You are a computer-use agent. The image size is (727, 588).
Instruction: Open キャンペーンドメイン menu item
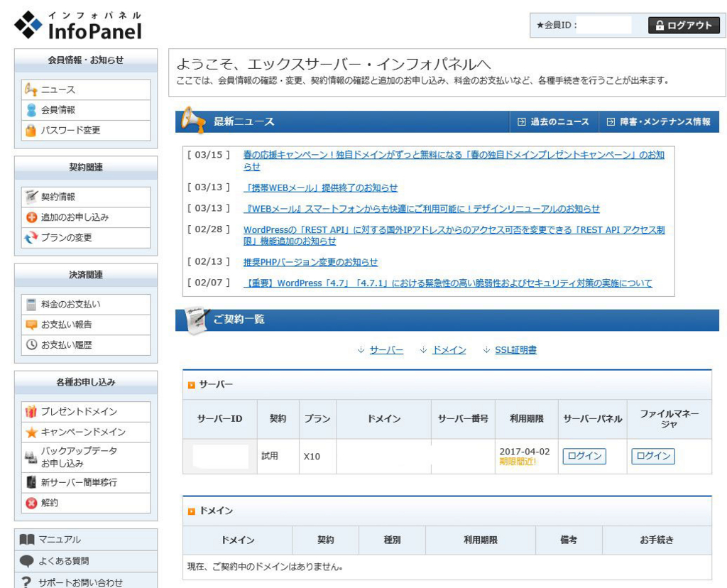(x=86, y=432)
